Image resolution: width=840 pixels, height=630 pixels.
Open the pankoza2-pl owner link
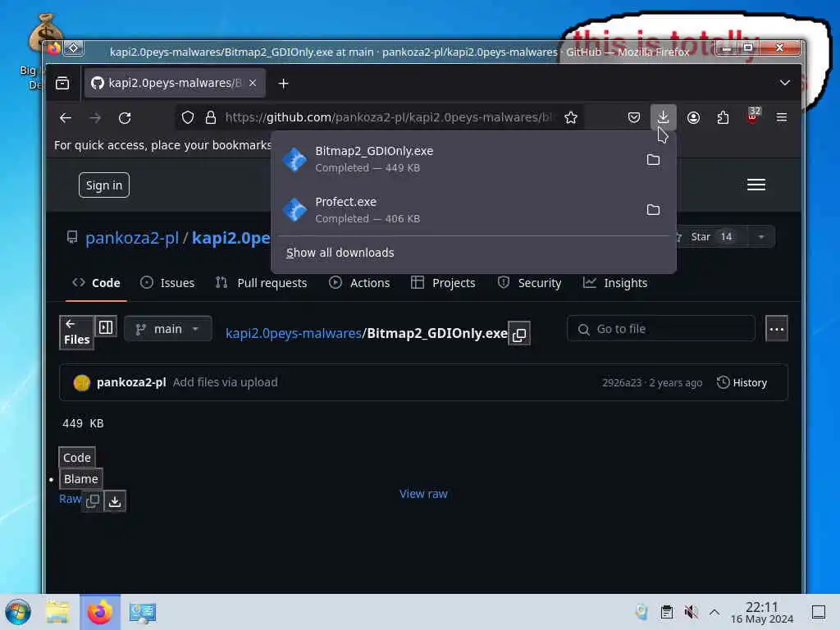click(x=132, y=238)
